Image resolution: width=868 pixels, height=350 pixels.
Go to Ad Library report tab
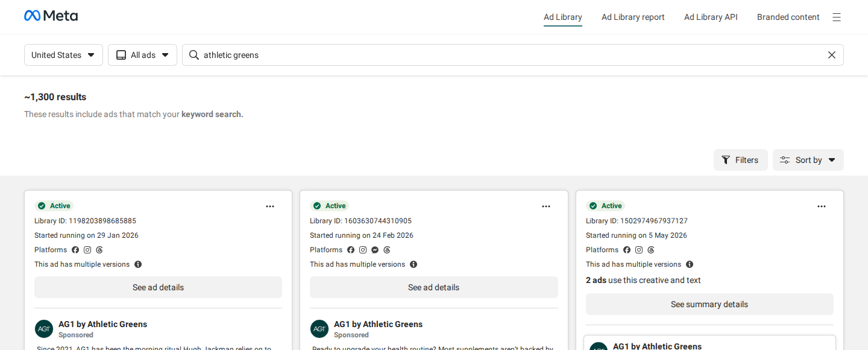[633, 17]
